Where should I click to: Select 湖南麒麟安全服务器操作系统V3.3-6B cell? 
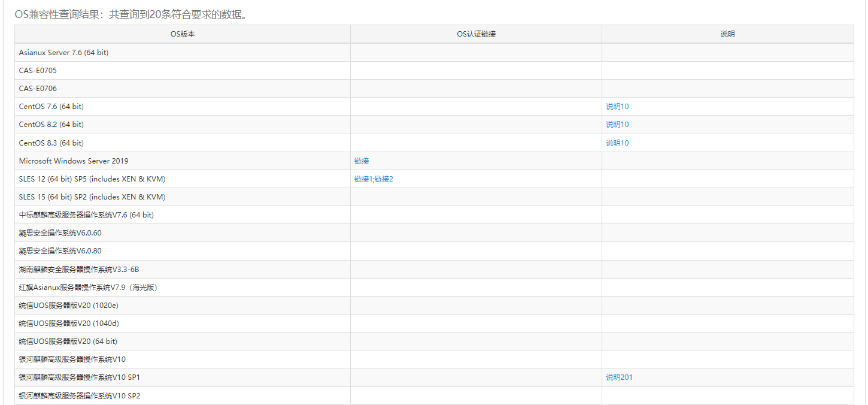pos(183,270)
